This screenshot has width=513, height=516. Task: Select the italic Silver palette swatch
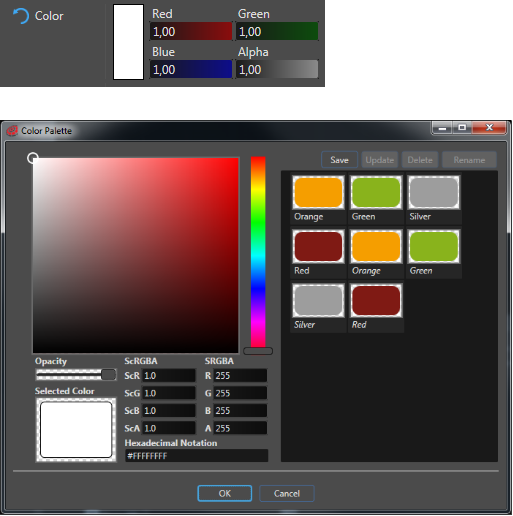318,300
